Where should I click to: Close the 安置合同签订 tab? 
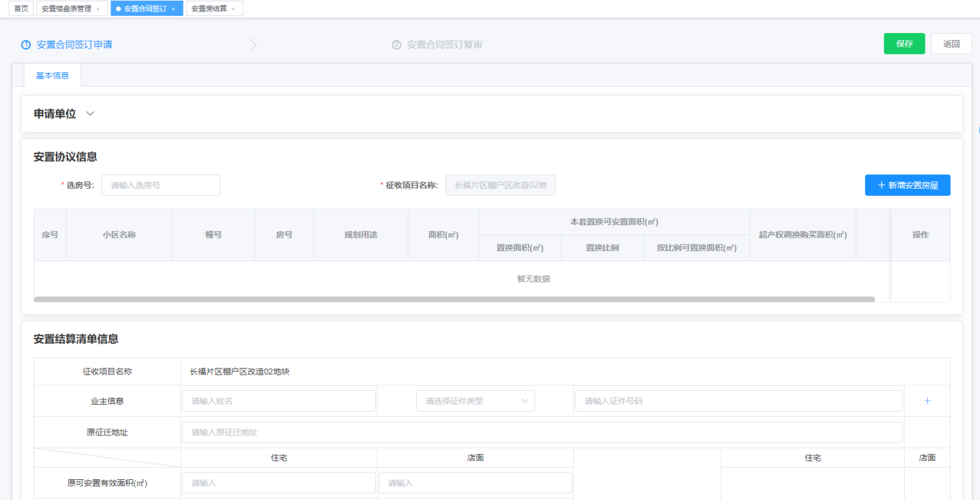(x=173, y=9)
